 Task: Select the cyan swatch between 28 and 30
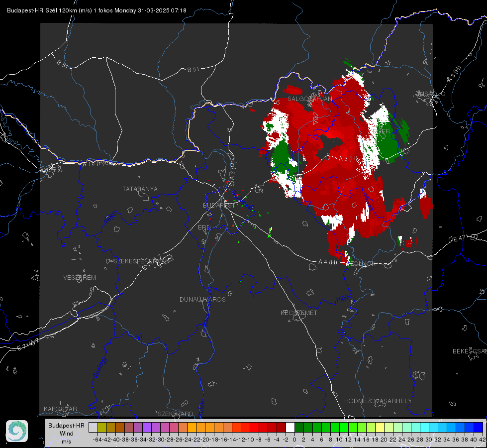click(425, 427)
